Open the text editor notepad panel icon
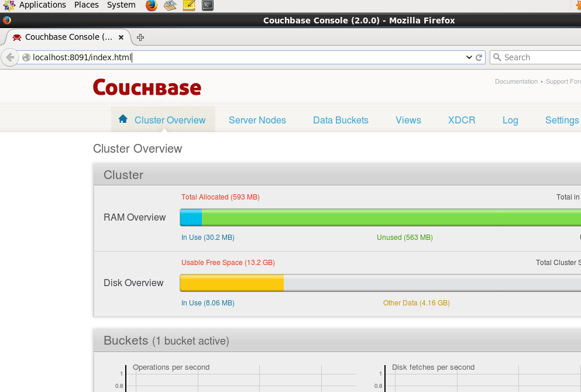 point(189,5)
